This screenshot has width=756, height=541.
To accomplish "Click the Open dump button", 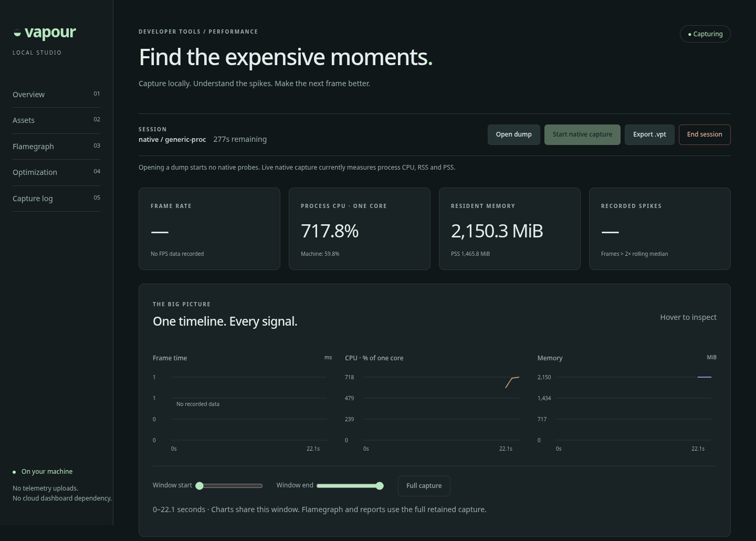I will coord(513,134).
